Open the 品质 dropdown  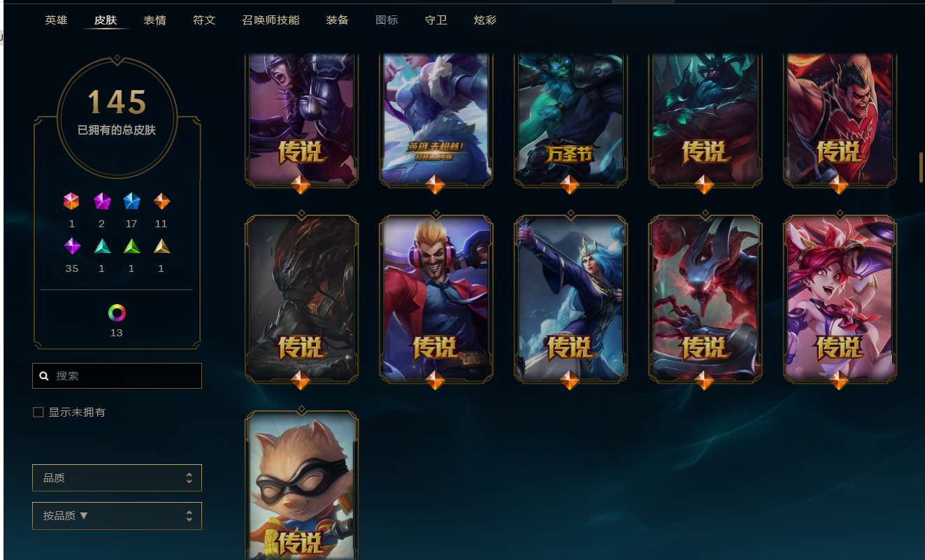click(117, 478)
